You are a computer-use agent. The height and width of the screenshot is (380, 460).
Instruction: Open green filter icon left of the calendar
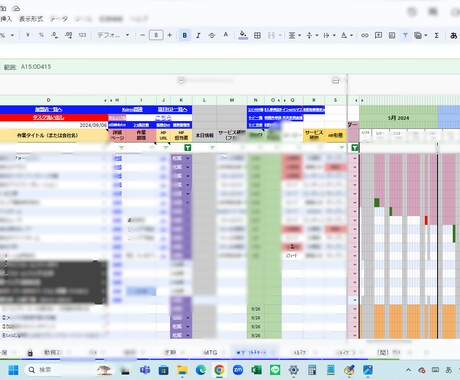pyautogui.click(x=355, y=147)
